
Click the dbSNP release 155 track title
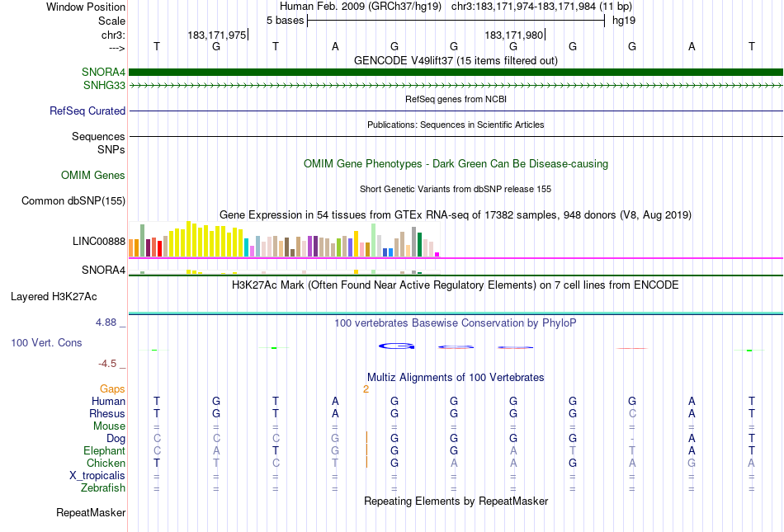[456, 190]
